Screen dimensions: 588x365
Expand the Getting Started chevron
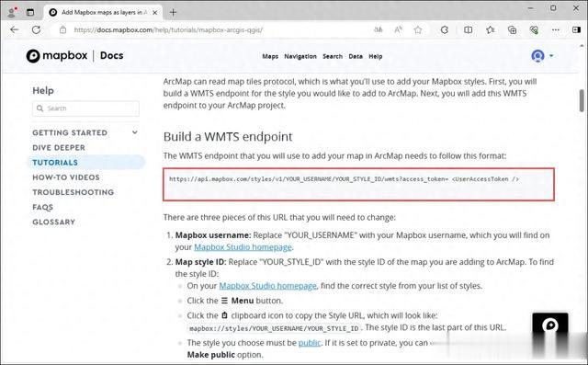[135, 132]
